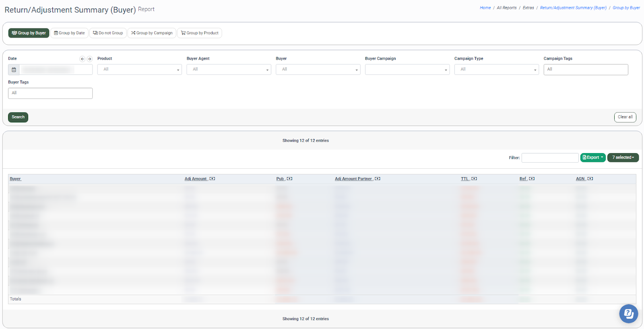This screenshot has width=644, height=329.
Task: Open the 7 selected columns dropdown
Action: [x=623, y=157]
